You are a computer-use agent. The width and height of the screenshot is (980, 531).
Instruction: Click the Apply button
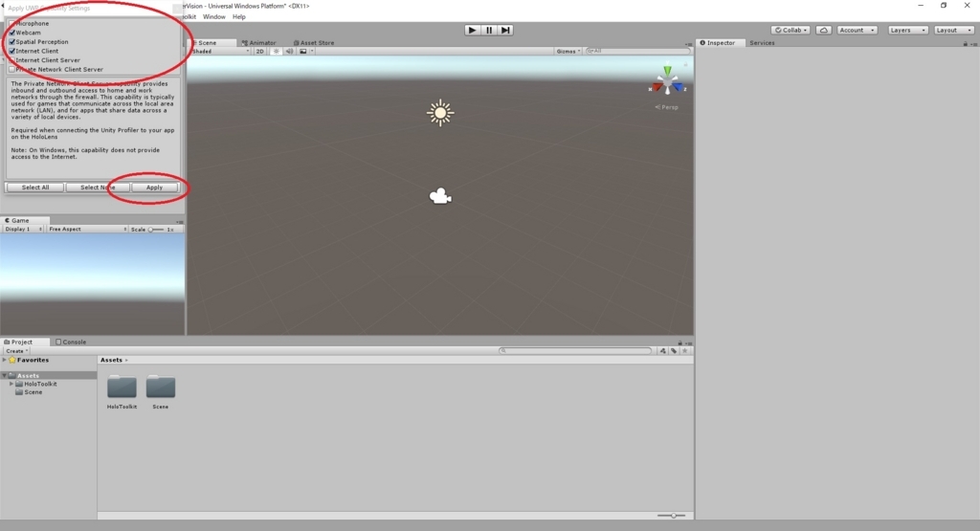click(x=154, y=188)
